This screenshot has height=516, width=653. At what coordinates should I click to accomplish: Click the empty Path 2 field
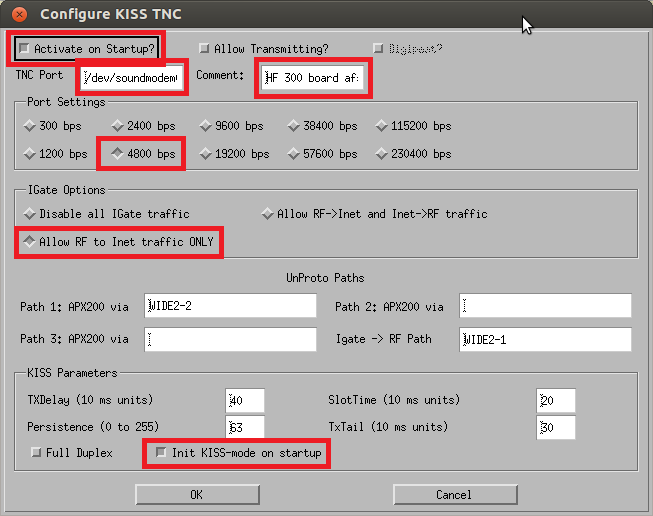pyautogui.click(x=545, y=306)
